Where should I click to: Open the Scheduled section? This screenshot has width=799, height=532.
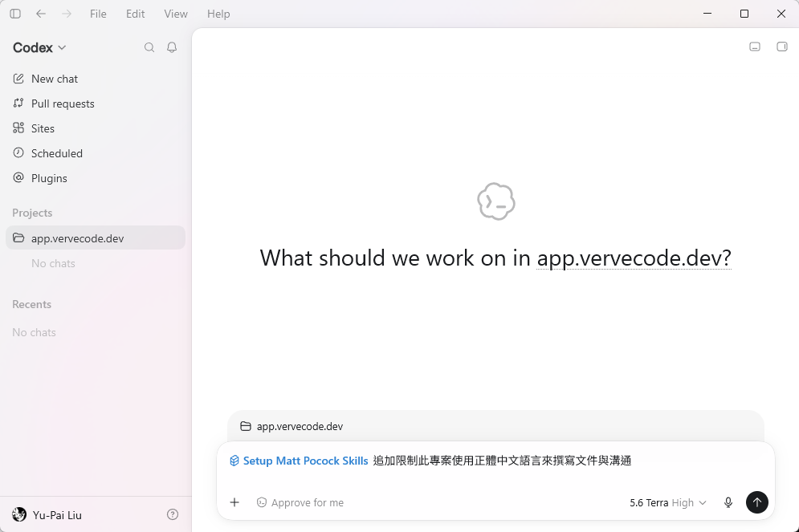point(96,153)
